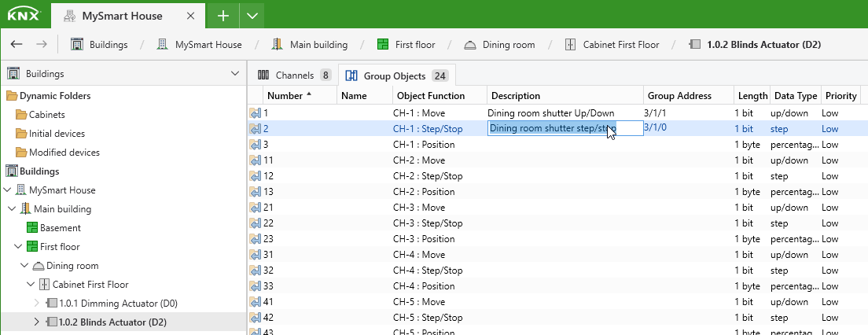This screenshot has width=868, height=335.
Task: Expand the 1.0.2 Blinds Actuator node
Action: pyautogui.click(x=37, y=322)
